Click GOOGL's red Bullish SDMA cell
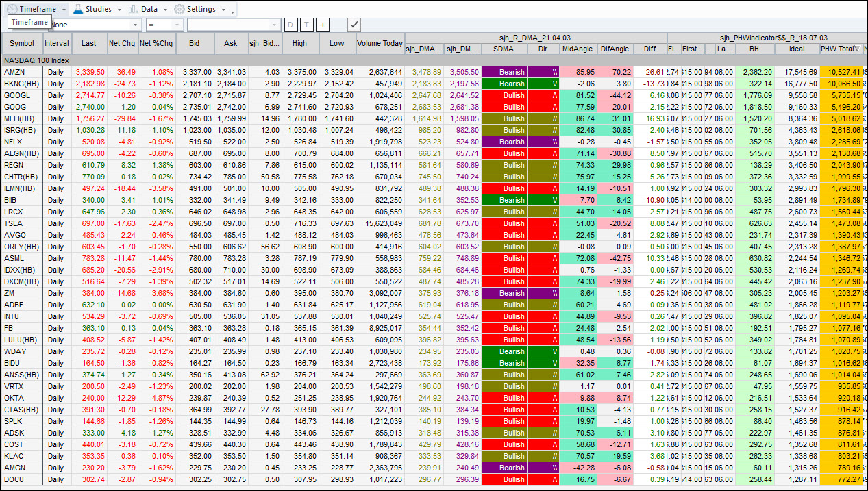 click(504, 95)
